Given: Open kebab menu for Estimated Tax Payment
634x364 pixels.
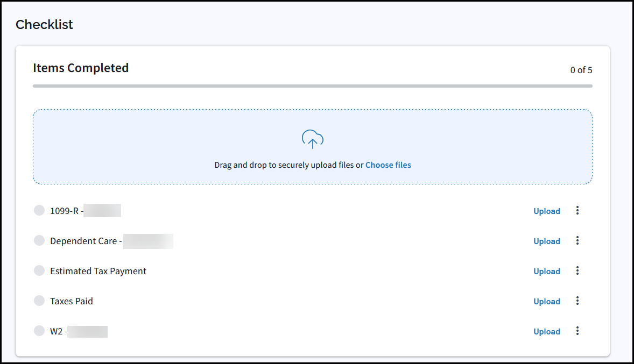Looking at the screenshot, I should (577, 271).
